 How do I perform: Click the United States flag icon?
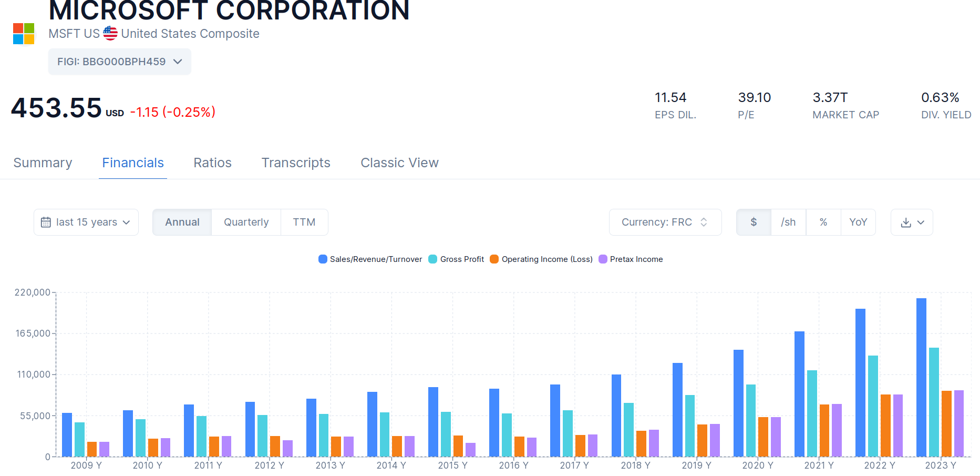coord(110,33)
